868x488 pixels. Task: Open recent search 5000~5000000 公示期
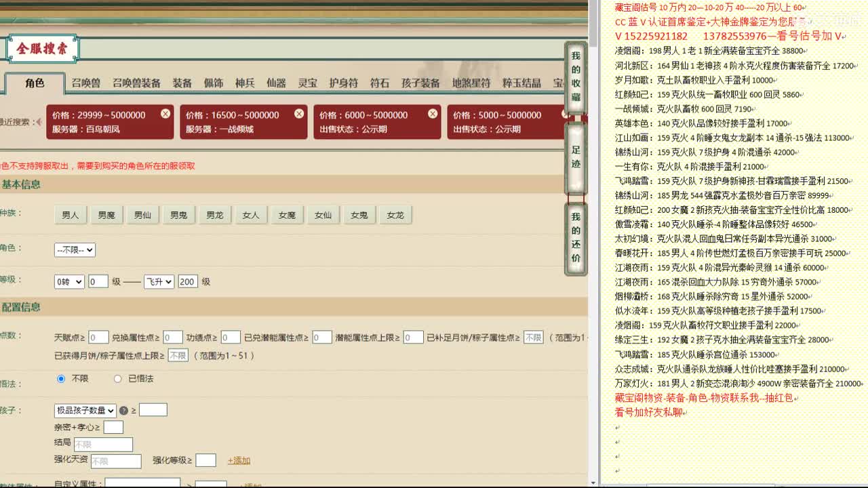point(505,121)
